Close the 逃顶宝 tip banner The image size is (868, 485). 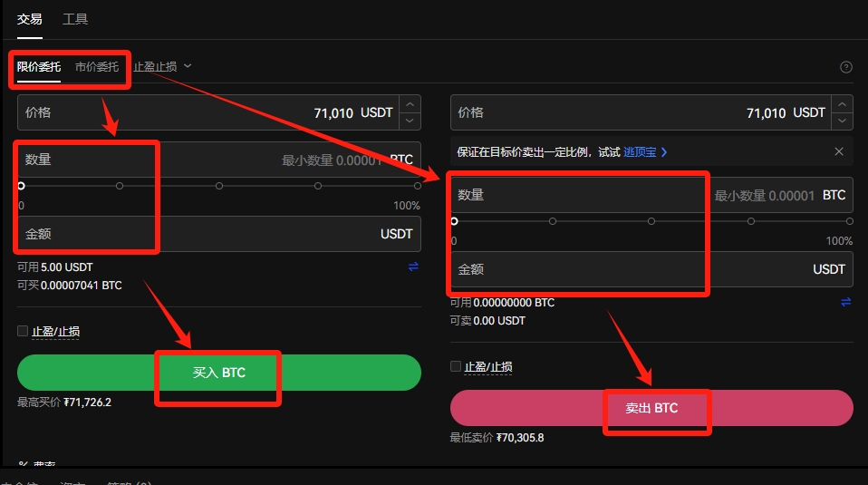click(x=839, y=151)
